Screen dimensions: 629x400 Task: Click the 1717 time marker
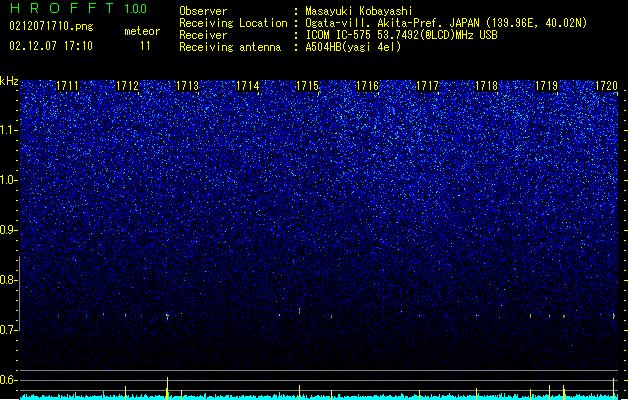click(427, 86)
